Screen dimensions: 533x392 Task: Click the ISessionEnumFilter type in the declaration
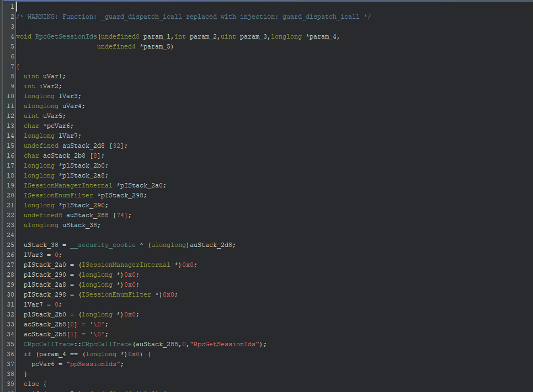coord(58,195)
